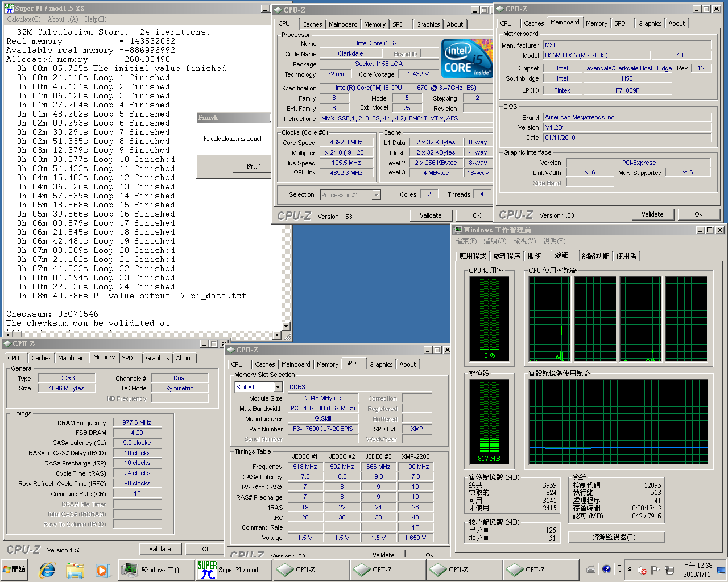
Task: Switch to Task Manager's 網路功能 tab
Action: click(595, 256)
